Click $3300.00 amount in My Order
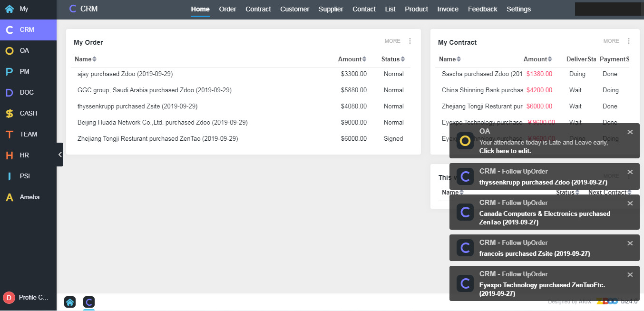This screenshot has height=311, width=644. pyautogui.click(x=354, y=74)
